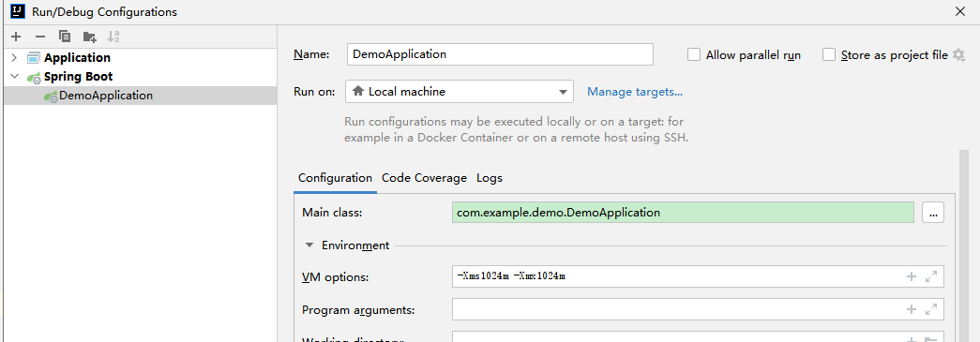Remove the selected configuration
The height and width of the screenshot is (342, 980).
click(40, 37)
